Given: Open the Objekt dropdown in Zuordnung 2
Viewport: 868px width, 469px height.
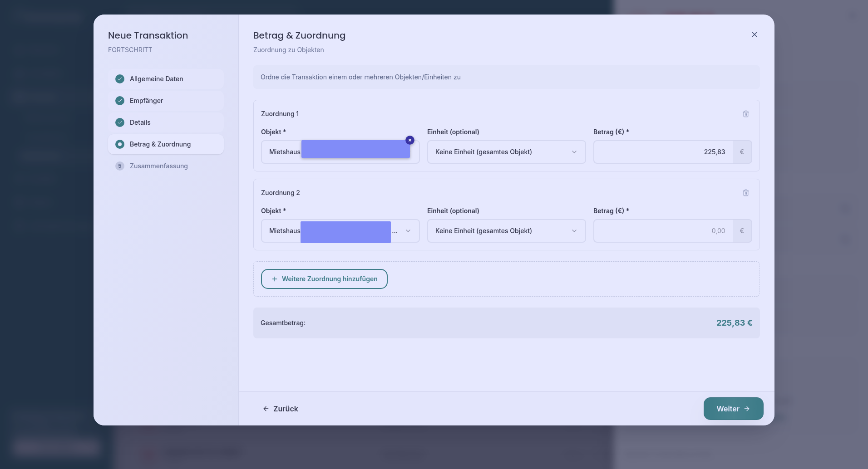Looking at the screenshot, I should [340, 231].
